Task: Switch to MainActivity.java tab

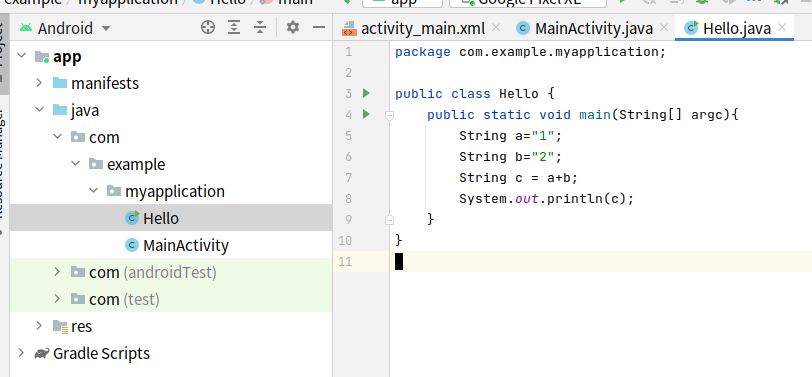Action: [x=585, y=28]
